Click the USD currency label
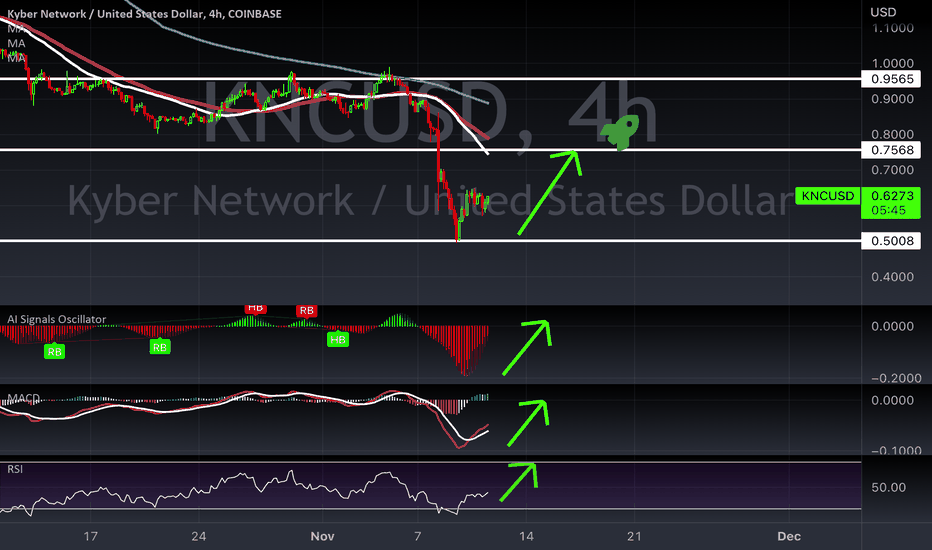 883,12
